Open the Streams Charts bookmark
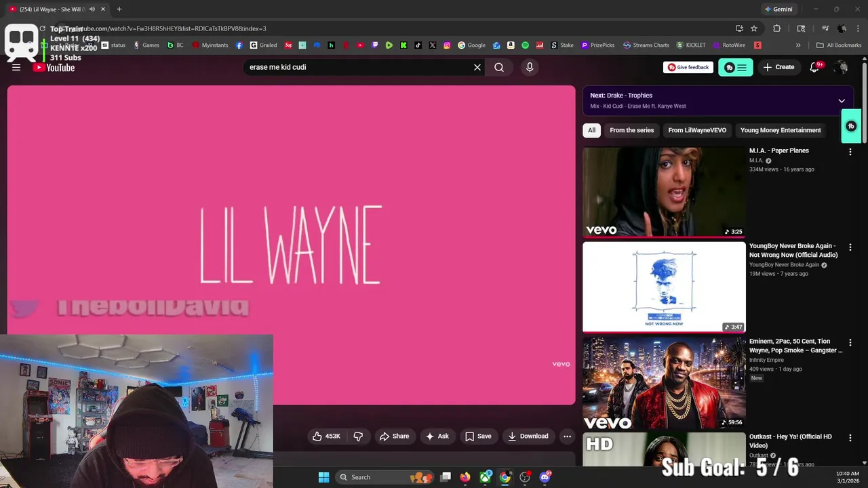Screen dimensions: 868x488 (646, 45)
